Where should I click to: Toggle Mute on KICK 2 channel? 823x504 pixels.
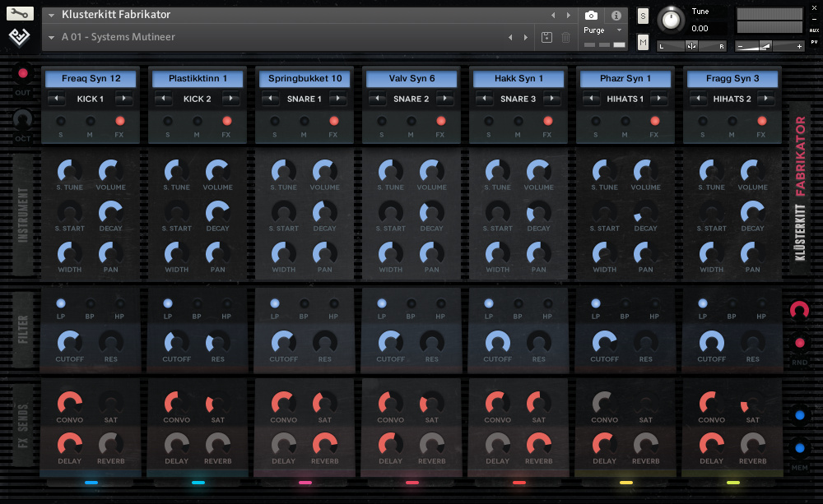pos(198,121)
